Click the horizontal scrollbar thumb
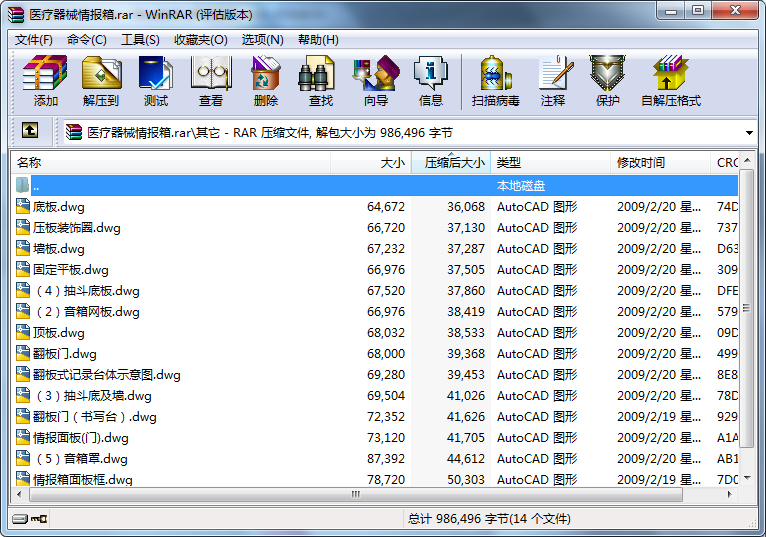 click(356, 494)
